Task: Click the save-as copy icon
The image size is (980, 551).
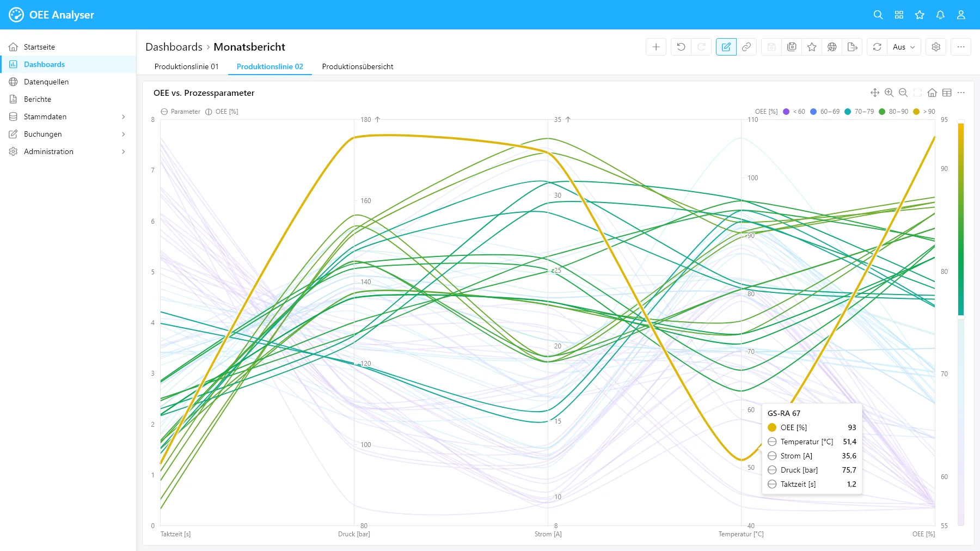Action: (792, 47)
